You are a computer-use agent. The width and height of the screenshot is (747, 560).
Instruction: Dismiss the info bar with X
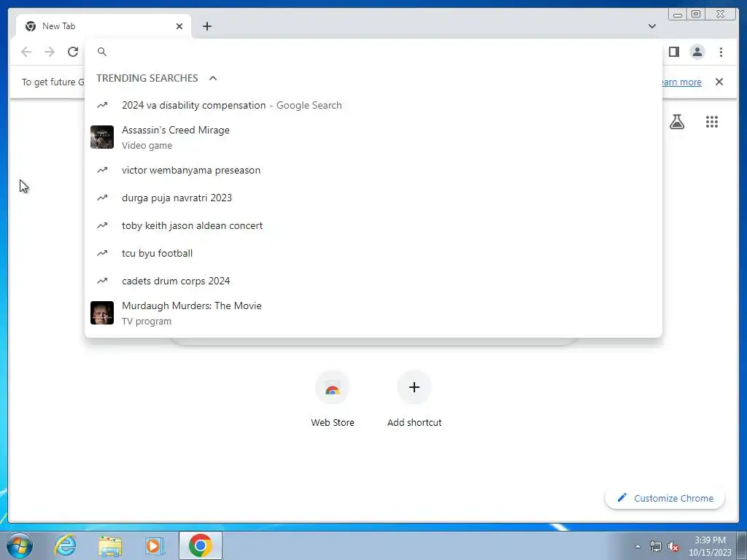click(719, 82)
